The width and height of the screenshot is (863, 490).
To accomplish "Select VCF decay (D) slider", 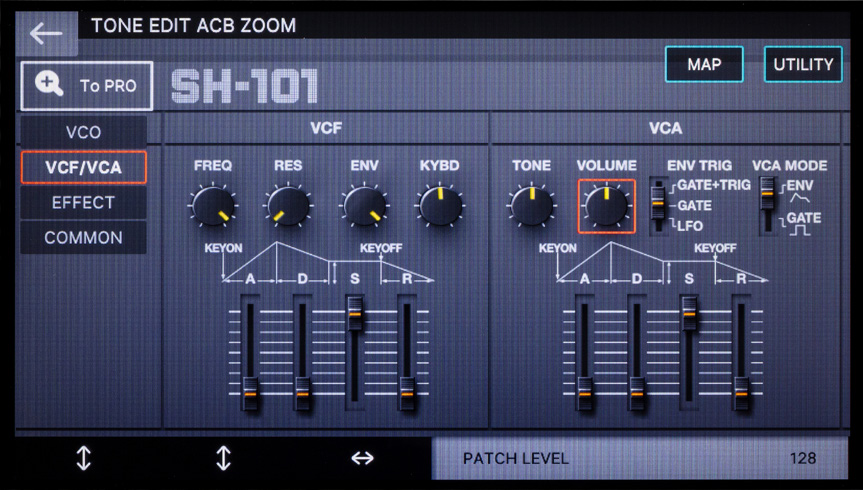I will (302, 353).
